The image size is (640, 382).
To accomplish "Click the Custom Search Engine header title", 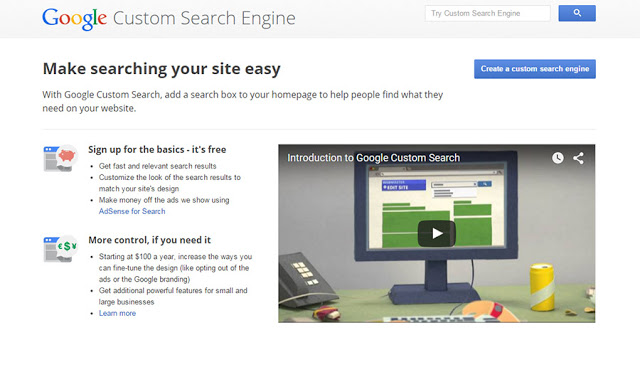I will [204, 18].
